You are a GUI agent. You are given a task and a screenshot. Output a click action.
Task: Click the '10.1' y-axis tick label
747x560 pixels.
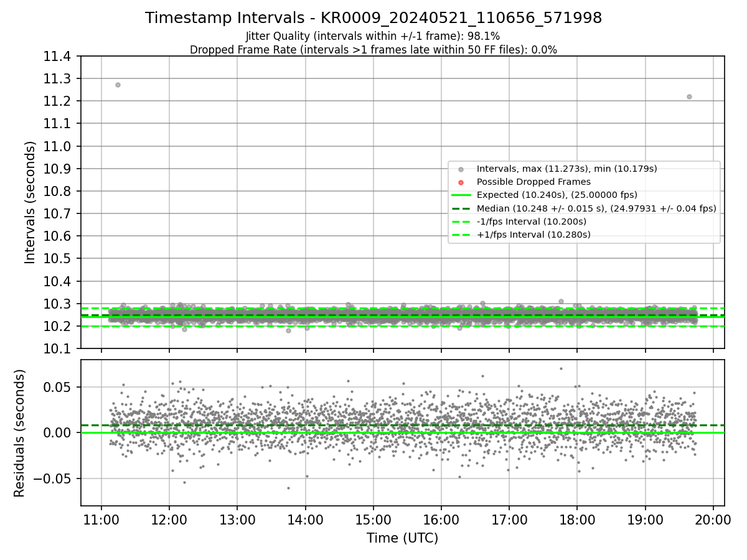click(56, 349)
